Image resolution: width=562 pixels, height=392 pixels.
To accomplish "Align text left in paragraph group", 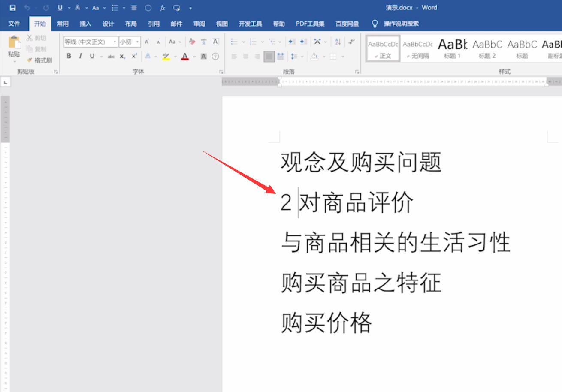I will [x=234, y=56].
